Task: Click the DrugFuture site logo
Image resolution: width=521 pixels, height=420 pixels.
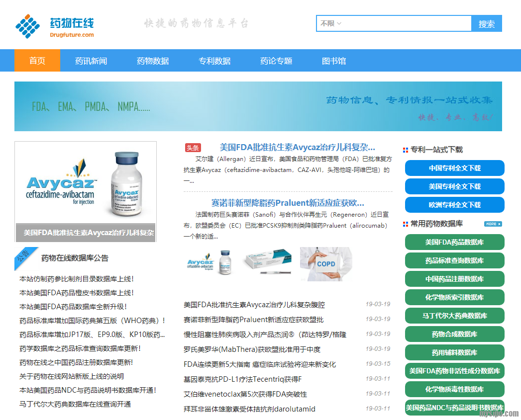Action: coord(54,26)
